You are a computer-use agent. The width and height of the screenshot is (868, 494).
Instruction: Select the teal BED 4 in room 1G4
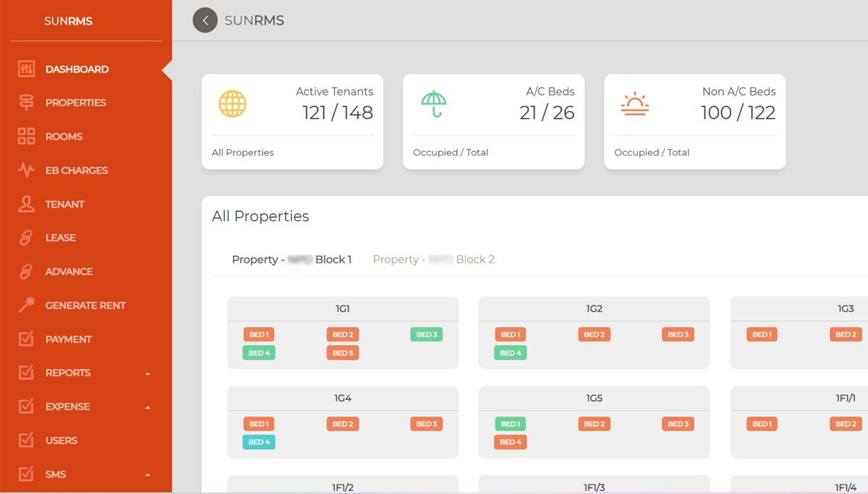click(x=259, y=442)
